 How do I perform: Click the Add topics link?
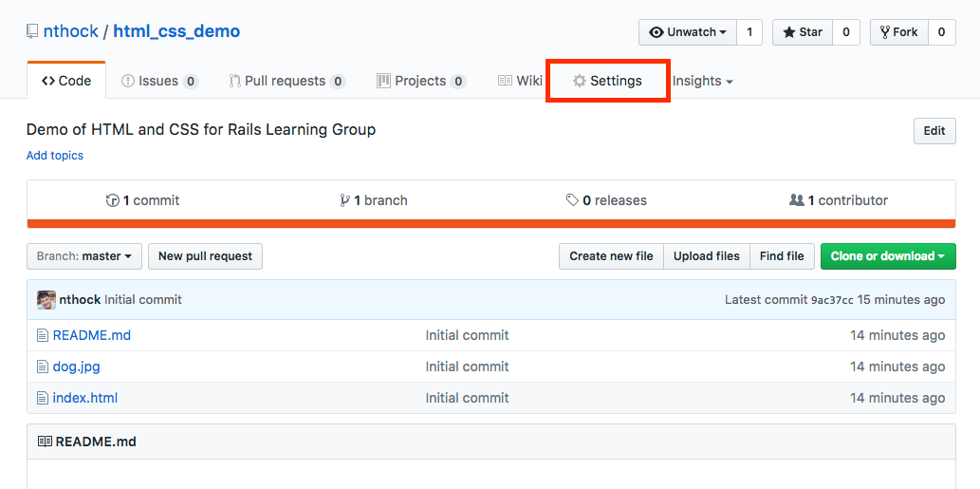(55, 156)
